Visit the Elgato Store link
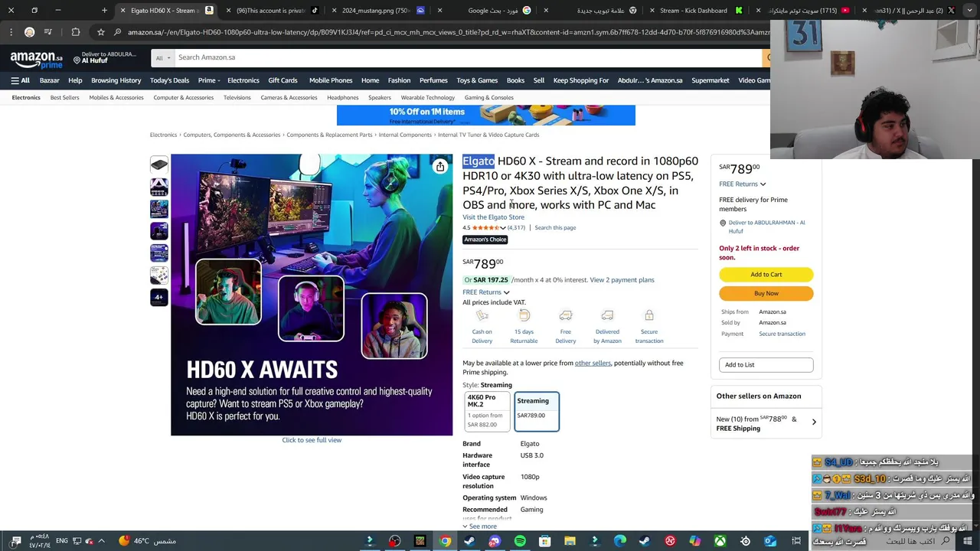Screen dimensions: 980x551 click(x=493, y=217)
